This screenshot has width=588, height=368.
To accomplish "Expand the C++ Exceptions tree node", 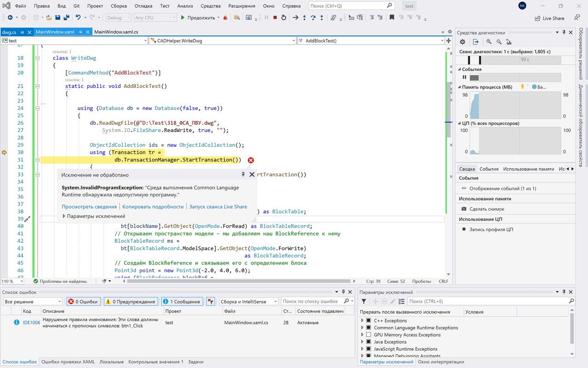I will [362, 321].
